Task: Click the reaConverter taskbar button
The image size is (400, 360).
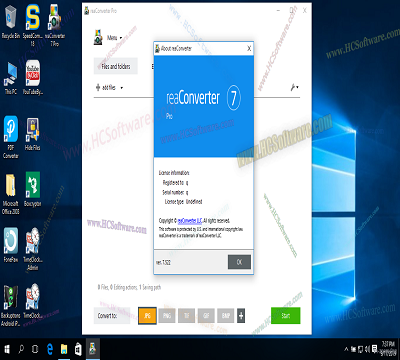Action: [93, 349]
